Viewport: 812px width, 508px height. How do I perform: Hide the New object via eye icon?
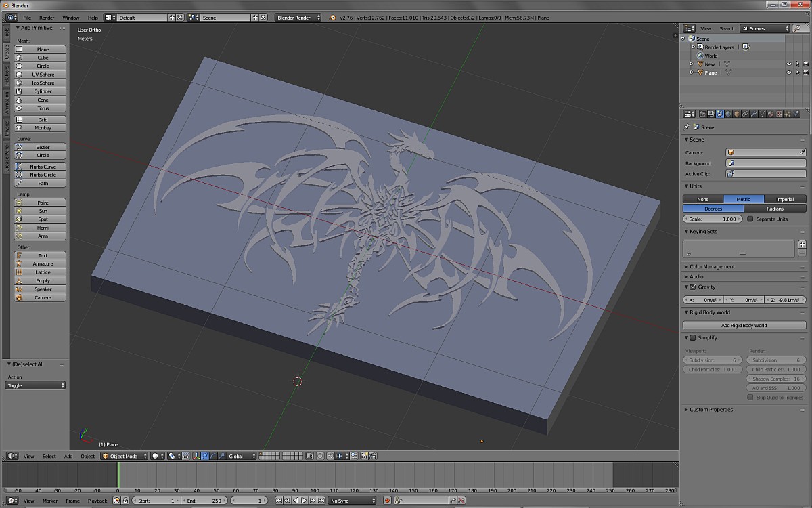click(788, 64)
